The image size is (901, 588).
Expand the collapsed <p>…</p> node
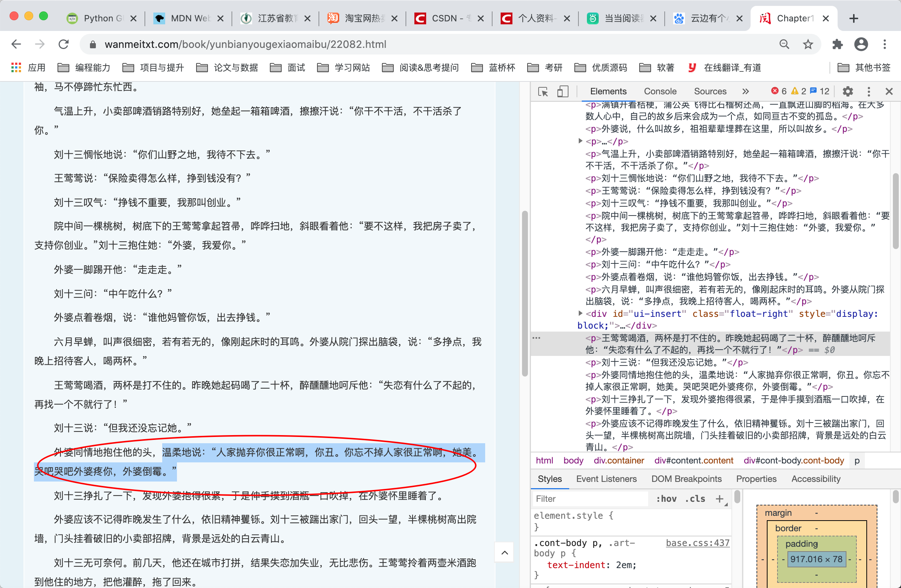(x=580, y=141)
